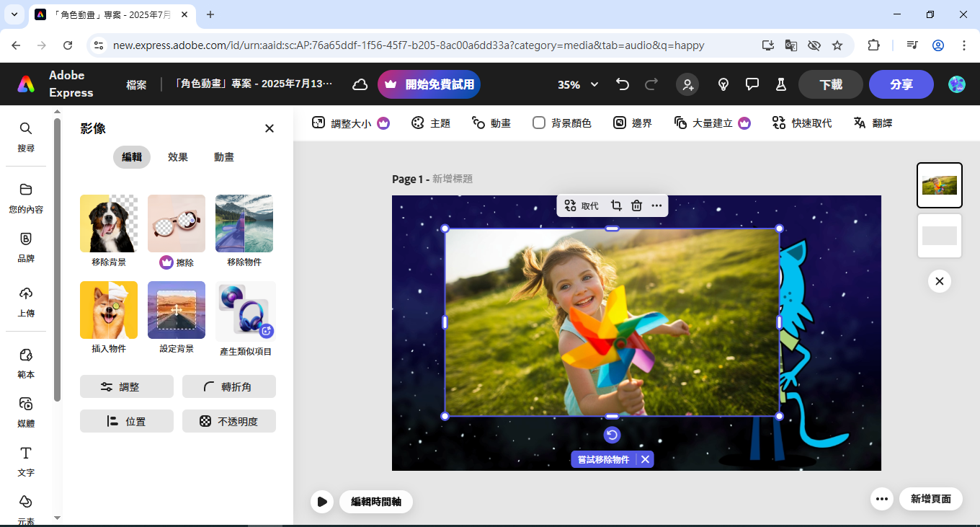The width and height of the screenshot is (980, 527).
Task: Open the Chrome tab search dropdown arrow
Action: pyautogui.click(x=14, y=14)
